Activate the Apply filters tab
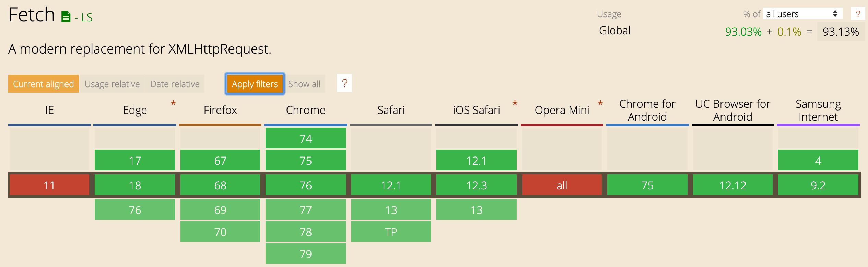 coord(254,83)
